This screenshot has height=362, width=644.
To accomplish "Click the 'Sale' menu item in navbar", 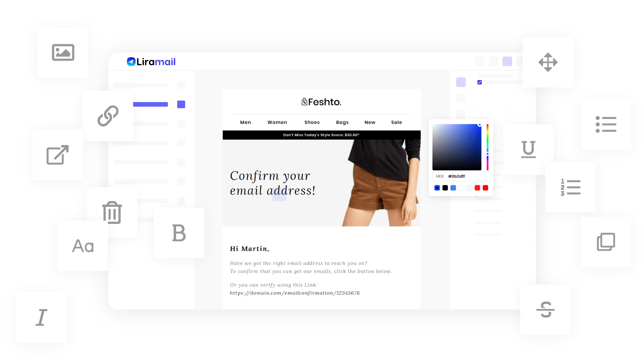I will coord(396,122).
